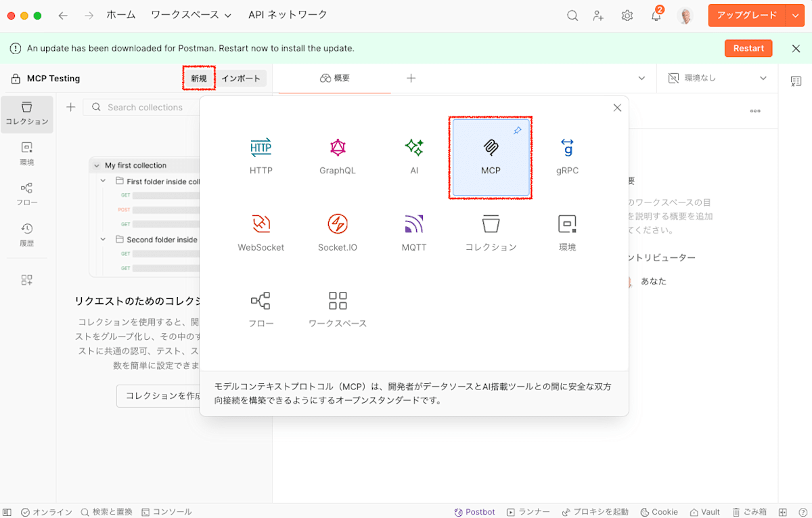Open the notifications bell
This screenshot has width=812, height=518.
click(656, 16)
